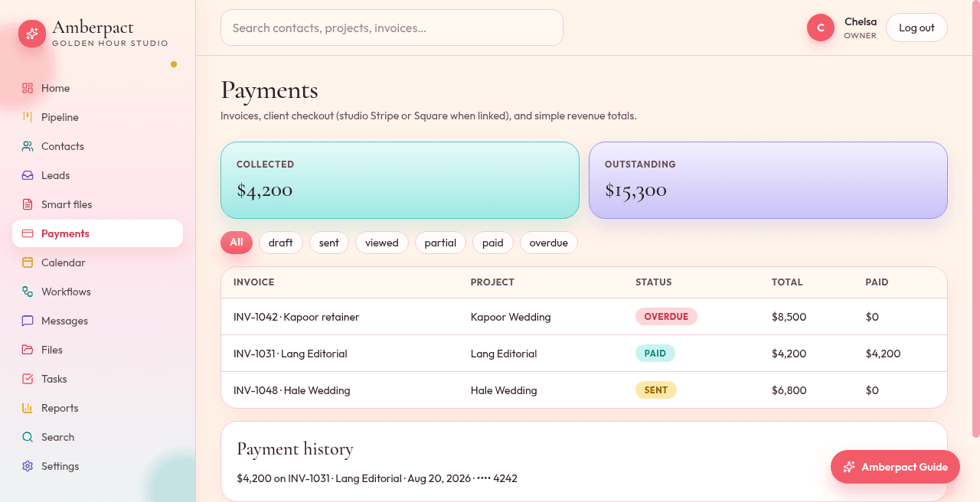Open the Amberpact Guide button
Image resolution: width=980 pixels, height=502 pixels.
(895, 467)
